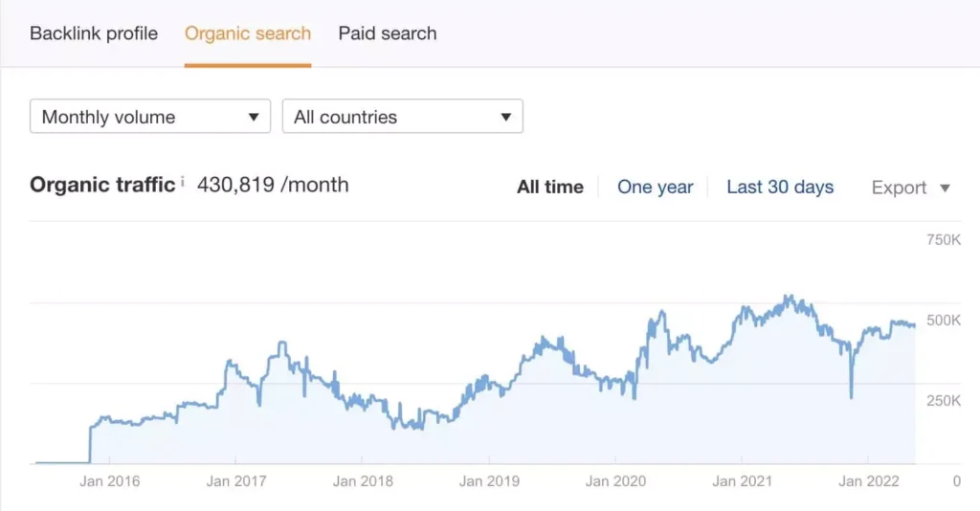Click the Jan 2019 axis label
980x511 pixels.
489,481
